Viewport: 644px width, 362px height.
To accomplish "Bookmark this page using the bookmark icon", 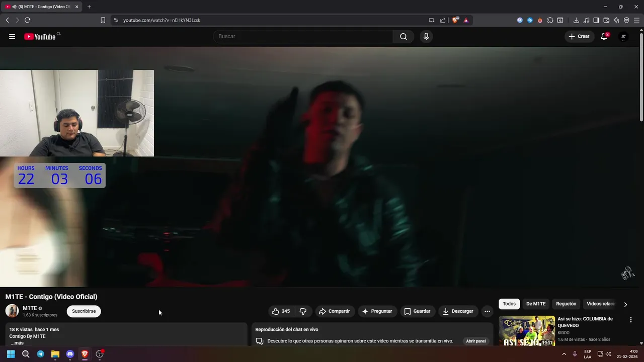I will click(x=103, y=20).
